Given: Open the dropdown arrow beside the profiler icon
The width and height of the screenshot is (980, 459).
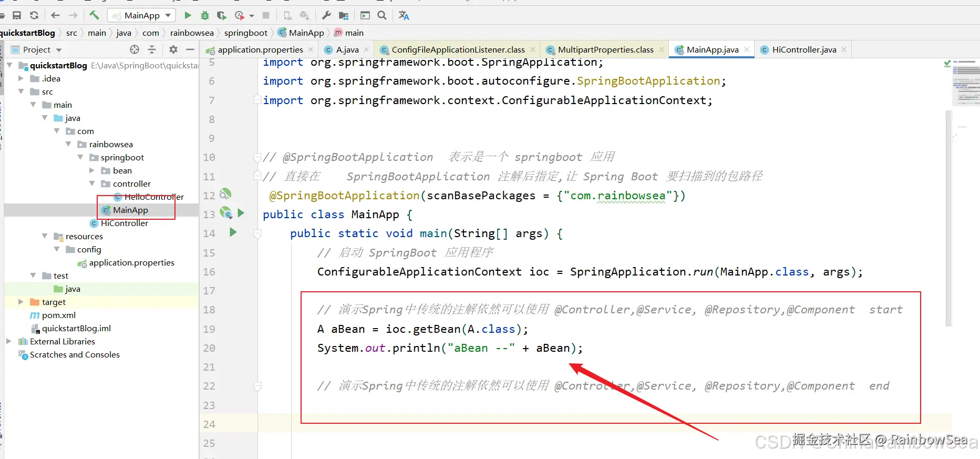Looking at the screenshot, I should [252, 16].
